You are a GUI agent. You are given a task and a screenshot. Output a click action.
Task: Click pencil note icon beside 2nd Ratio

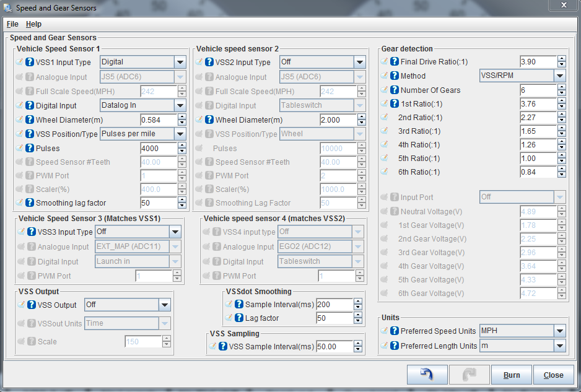pos(385,118)
